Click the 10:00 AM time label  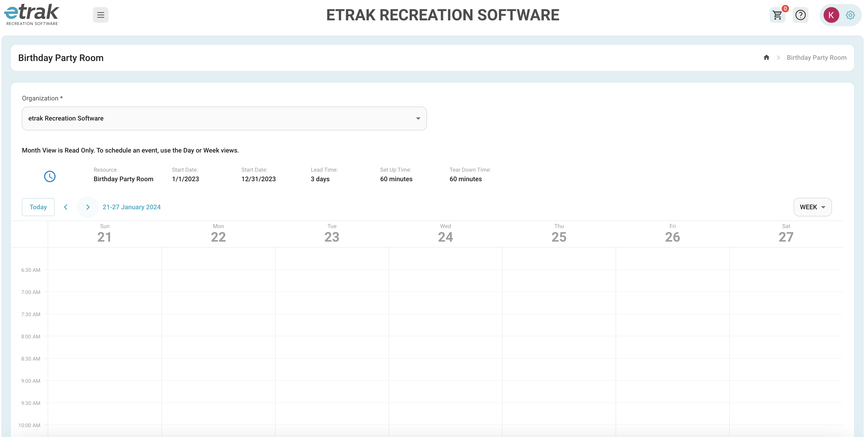pyautogui.click(x=29, y=425)
